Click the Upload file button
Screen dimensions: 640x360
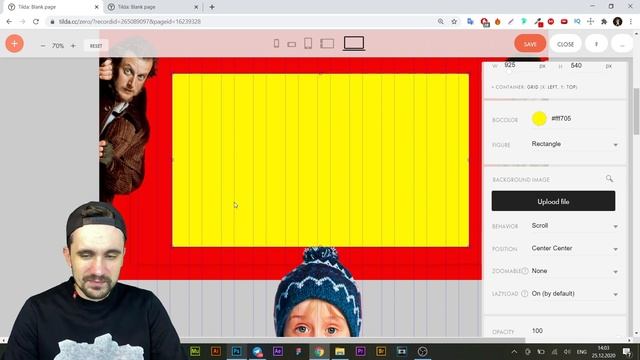pos(553,201)
